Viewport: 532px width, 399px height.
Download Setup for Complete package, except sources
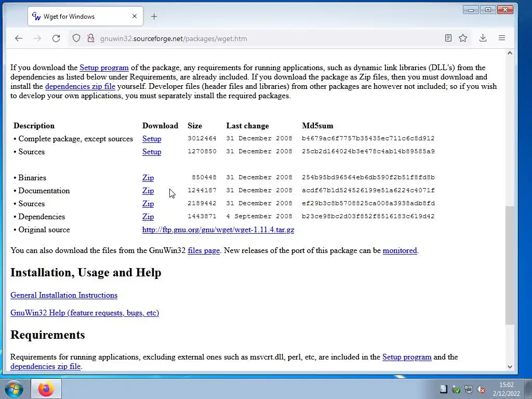pyautogui.click(x=152, y=139)
